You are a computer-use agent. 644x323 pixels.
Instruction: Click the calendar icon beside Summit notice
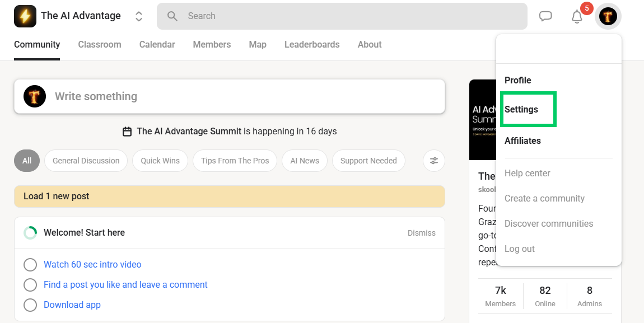127,132
